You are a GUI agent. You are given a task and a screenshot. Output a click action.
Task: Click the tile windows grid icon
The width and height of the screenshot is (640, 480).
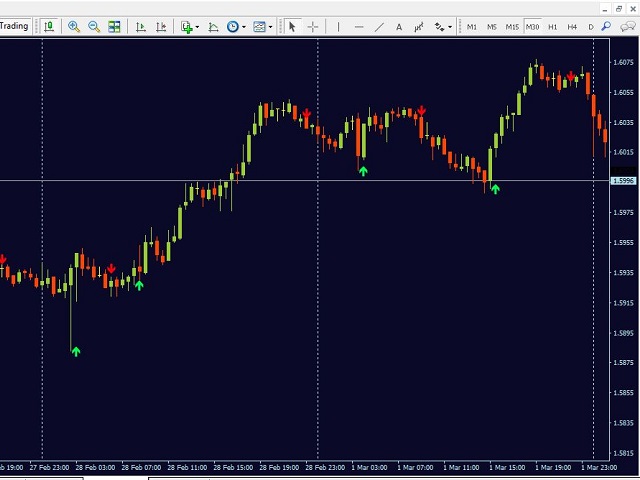(x=114, y=27)
